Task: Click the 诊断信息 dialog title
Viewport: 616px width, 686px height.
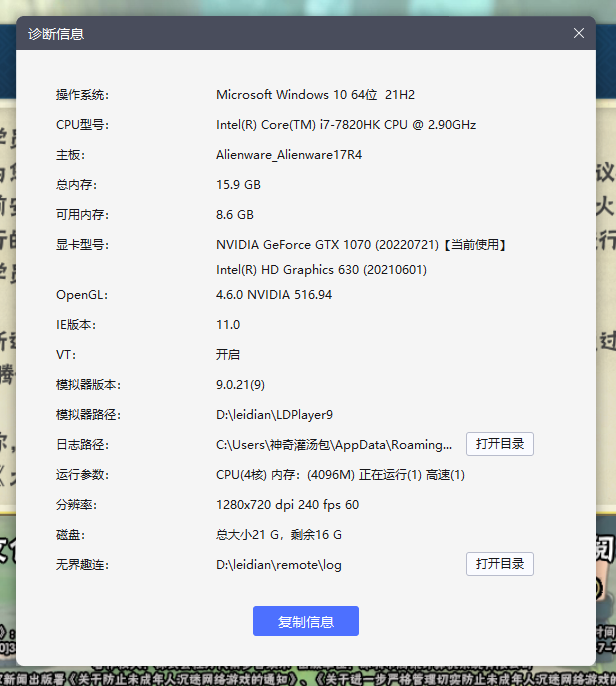Action: click(56, 34)
